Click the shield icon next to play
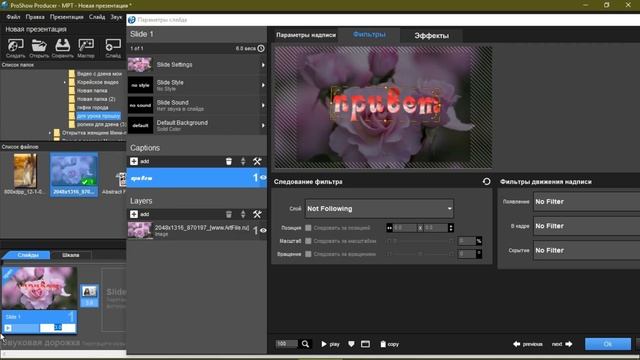 (351, 344)
